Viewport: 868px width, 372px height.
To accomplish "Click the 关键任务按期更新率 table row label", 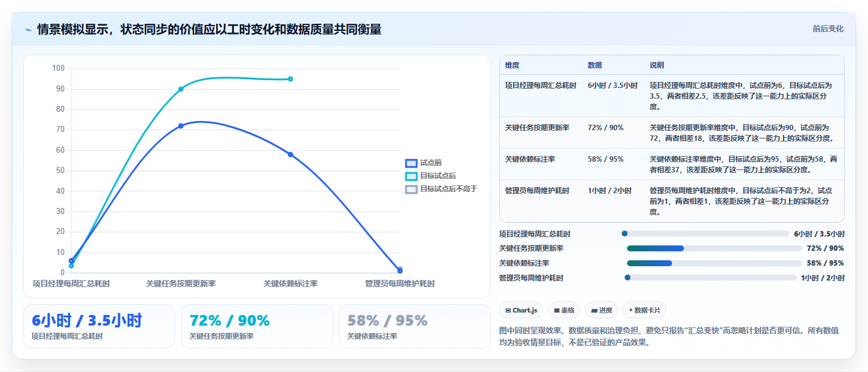I will click(537, 128).
